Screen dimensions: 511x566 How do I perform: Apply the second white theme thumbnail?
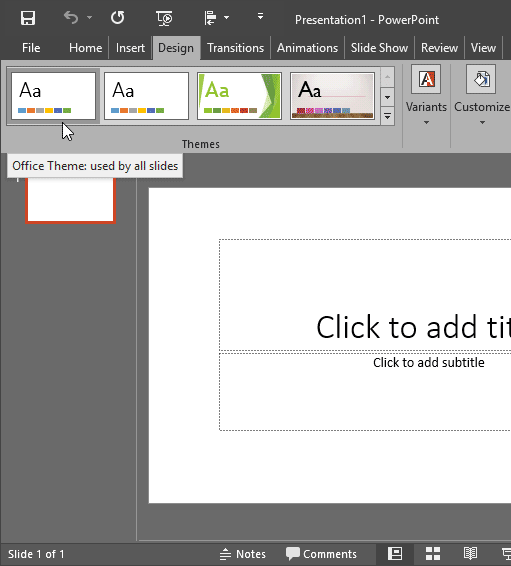coord(147,96)
